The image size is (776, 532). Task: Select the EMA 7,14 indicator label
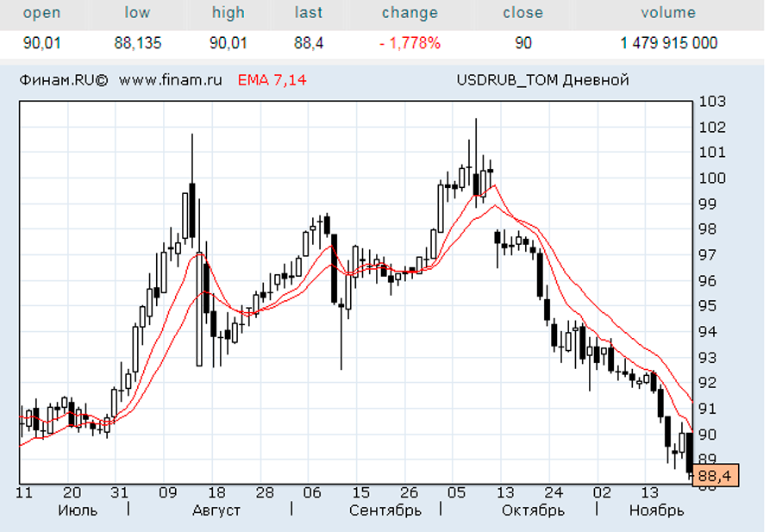coord(272,80)
